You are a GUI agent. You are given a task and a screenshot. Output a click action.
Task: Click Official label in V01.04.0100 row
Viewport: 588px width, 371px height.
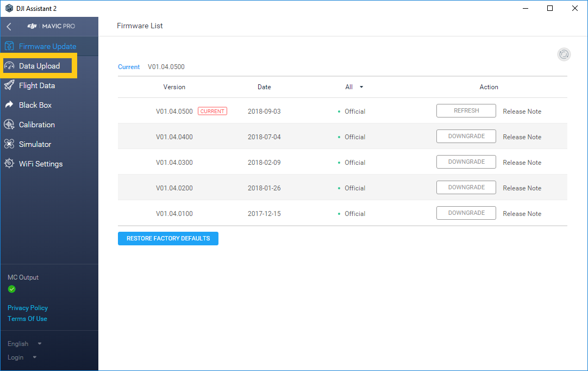pyautogui.click(x=355, y=213)
